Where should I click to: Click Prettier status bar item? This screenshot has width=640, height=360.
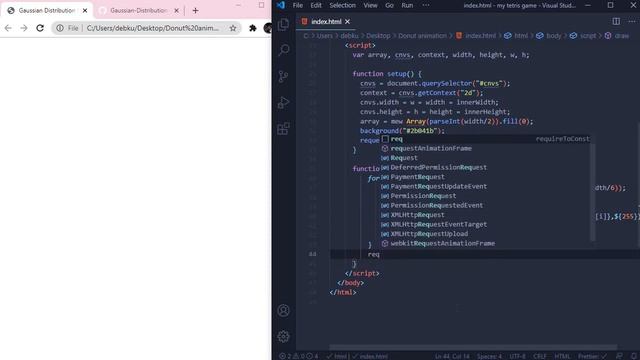(593, 356)
